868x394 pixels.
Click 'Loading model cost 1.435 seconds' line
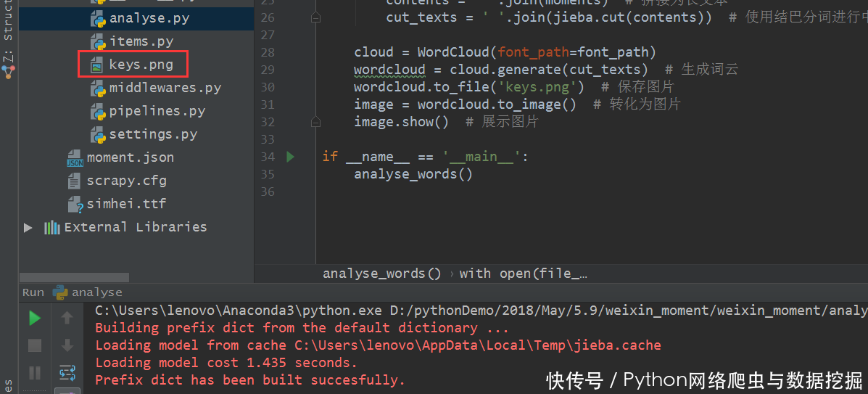(226, 363)
